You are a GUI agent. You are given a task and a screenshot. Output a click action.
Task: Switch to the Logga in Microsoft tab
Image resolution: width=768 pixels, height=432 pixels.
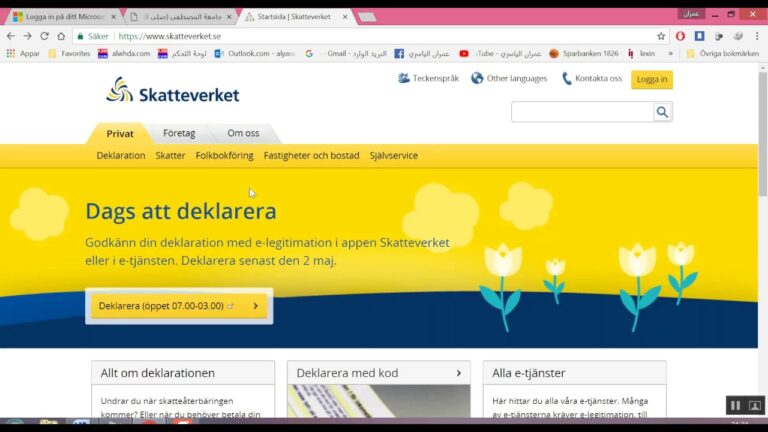(64, 17)
